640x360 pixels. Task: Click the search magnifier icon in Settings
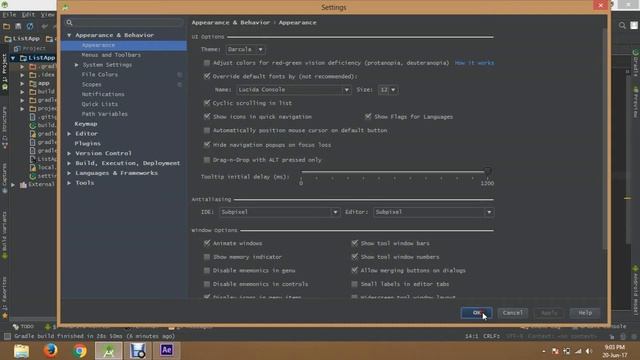[x=69, y=22]
